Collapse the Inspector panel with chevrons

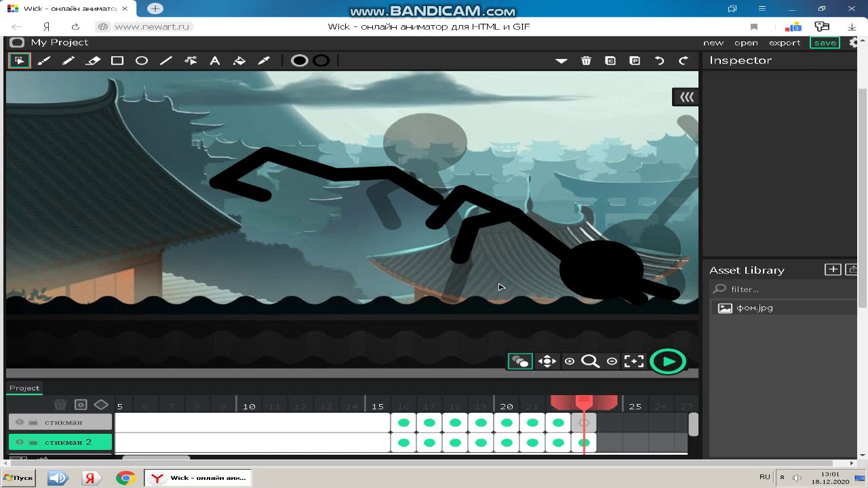point(687,97)
